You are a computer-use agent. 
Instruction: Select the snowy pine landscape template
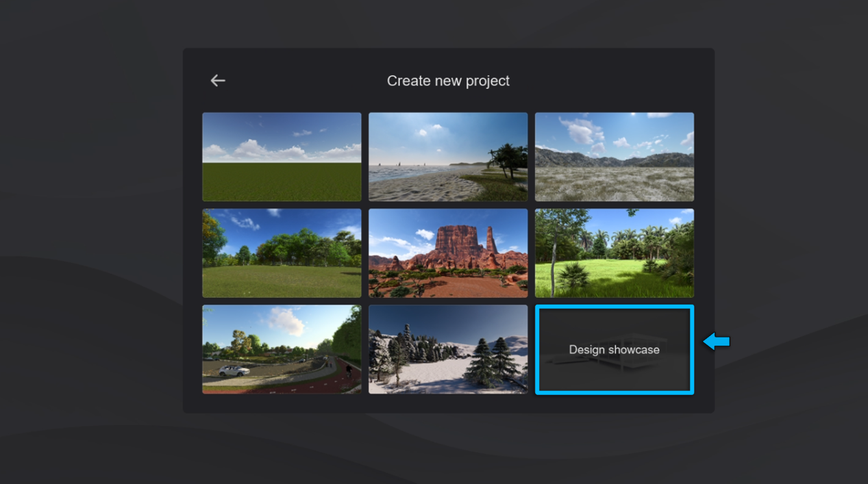(448, 349)
